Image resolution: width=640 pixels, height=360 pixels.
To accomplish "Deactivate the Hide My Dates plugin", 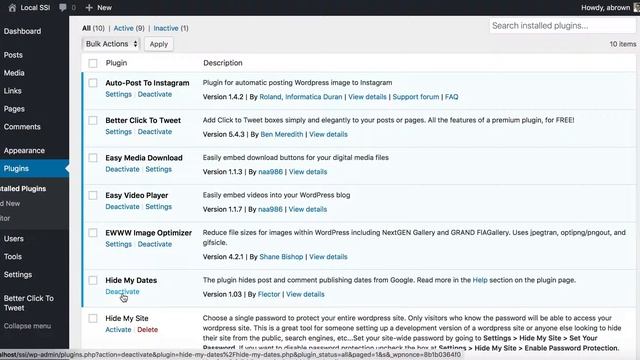I will tap(122, 292).
